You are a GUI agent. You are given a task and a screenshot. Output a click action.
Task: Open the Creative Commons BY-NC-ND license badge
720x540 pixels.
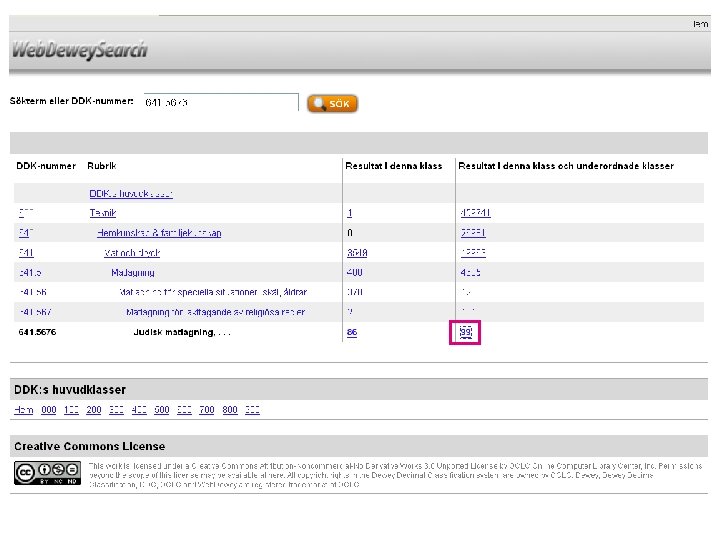pyautogui.click(x=47, y=473)
